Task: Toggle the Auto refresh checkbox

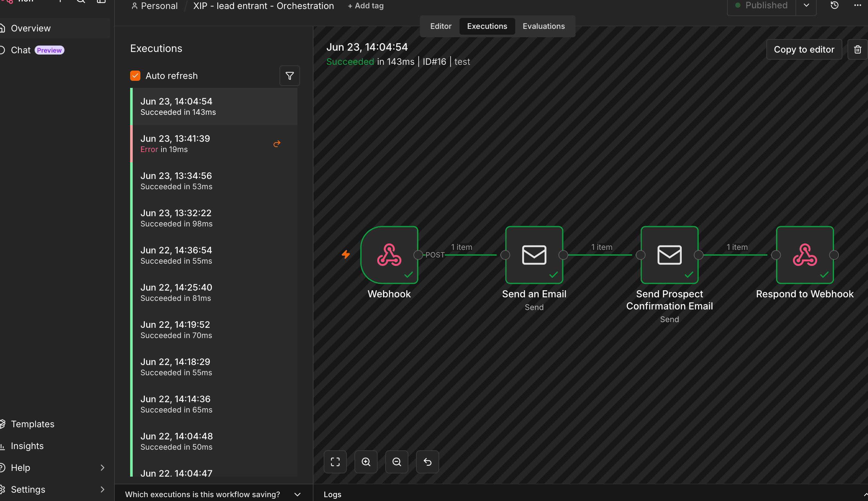Action: pos(135,76)
